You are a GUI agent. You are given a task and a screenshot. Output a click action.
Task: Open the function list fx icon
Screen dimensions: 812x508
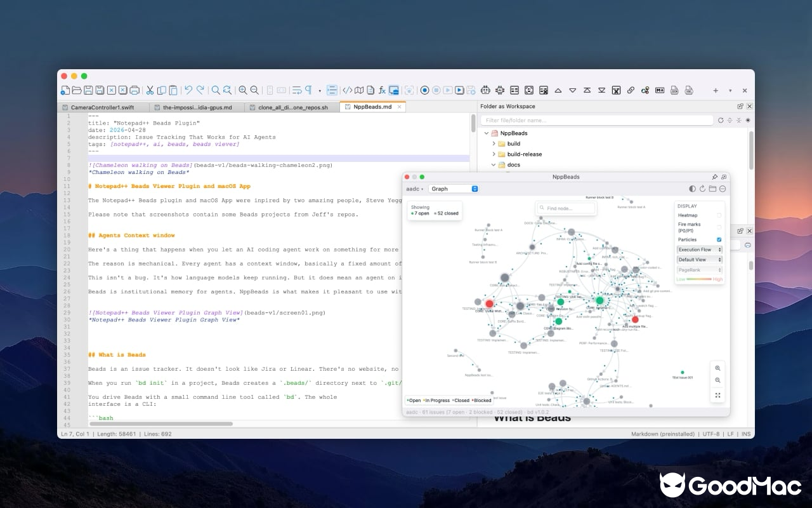tap(382, 90)
